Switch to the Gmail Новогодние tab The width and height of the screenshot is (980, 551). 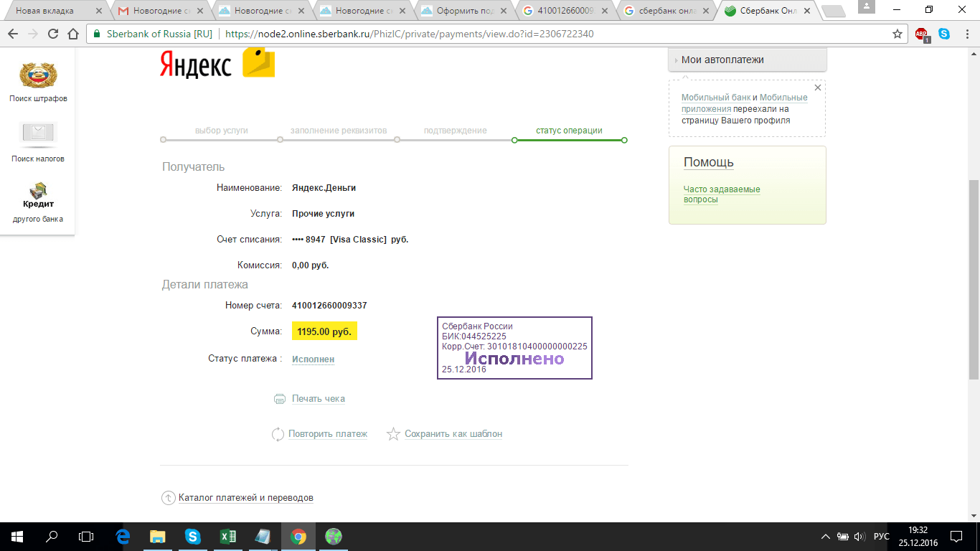click(x=159, y=11)
